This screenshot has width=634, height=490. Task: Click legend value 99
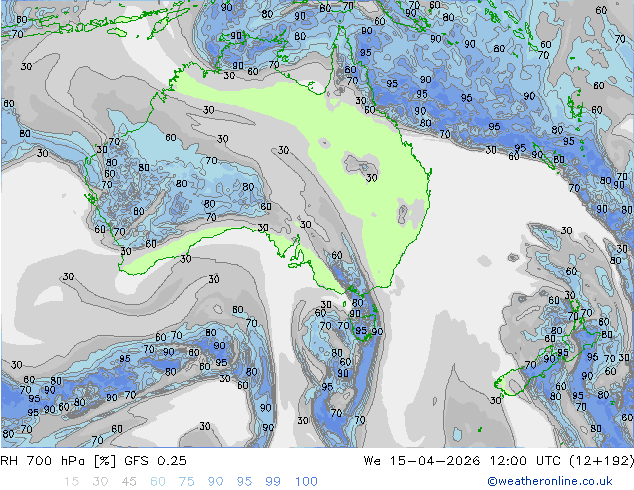tap(273, 482)
